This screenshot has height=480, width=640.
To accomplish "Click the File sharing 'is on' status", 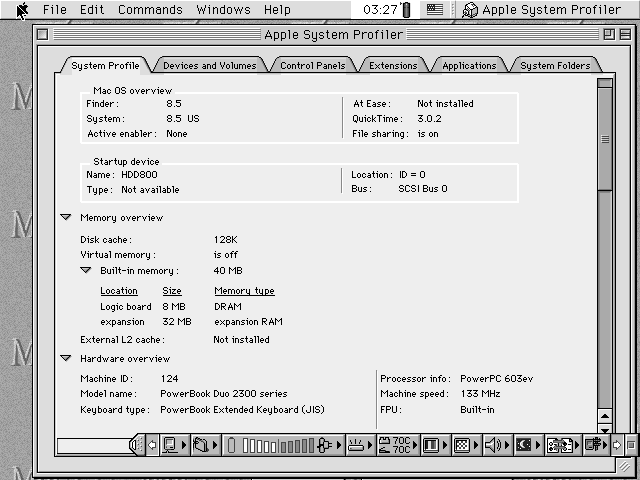I will (x=428, y=134).
